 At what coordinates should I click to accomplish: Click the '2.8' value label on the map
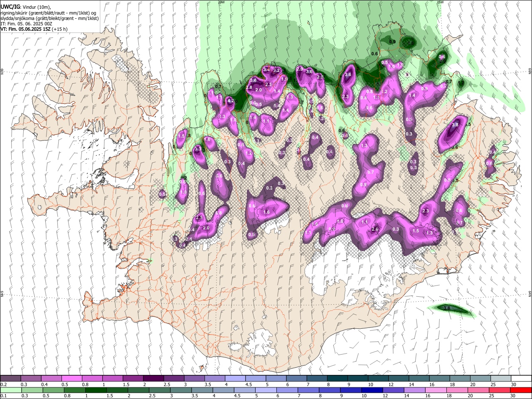tap(249, 88)
